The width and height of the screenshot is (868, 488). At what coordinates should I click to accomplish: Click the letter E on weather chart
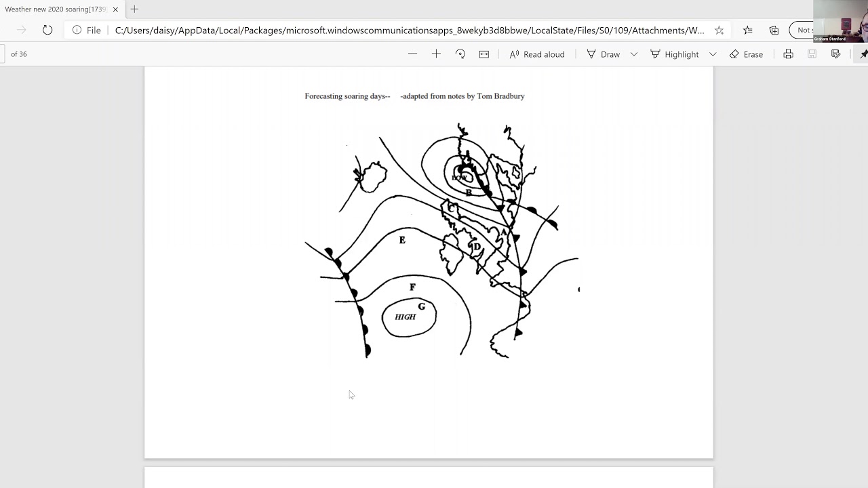pos(402,240)
